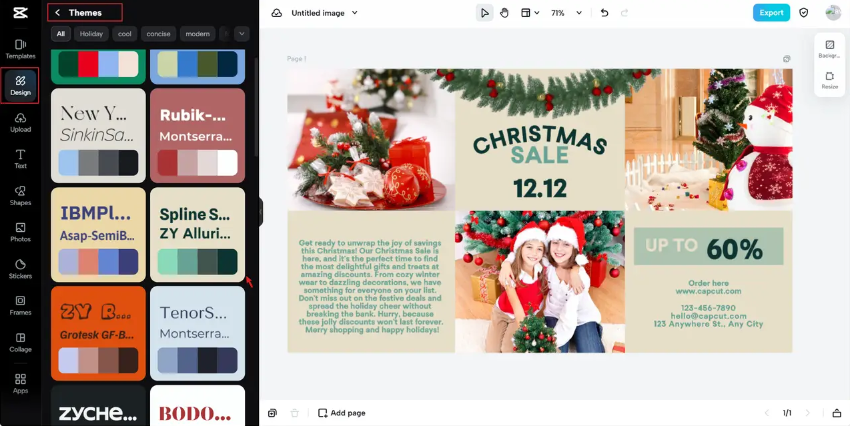Click the cloud save status icon

[x=276, y=13]
